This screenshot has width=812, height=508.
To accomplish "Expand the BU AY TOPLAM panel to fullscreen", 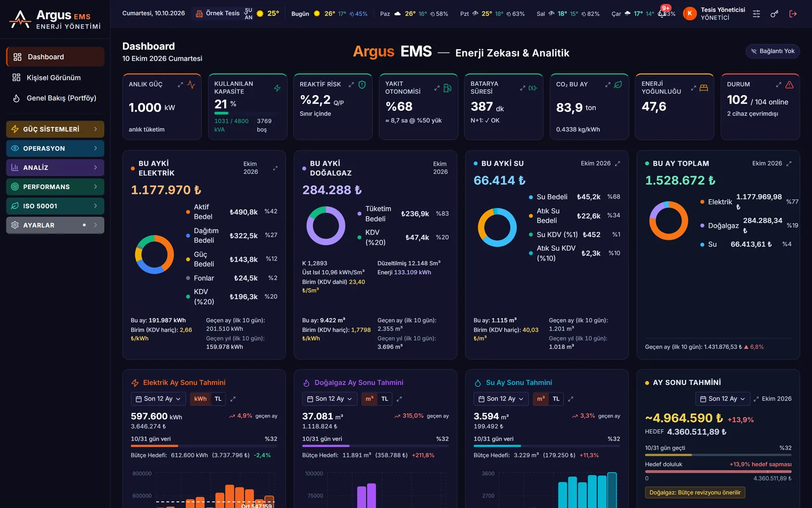I will pyautogui.click(x=789, y=164).
